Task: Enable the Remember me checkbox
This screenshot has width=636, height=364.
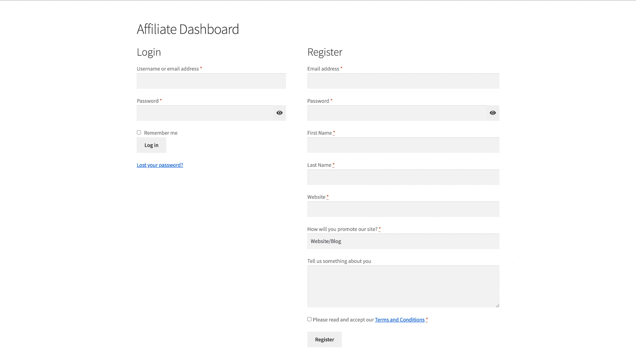Action: pos(139,132)
